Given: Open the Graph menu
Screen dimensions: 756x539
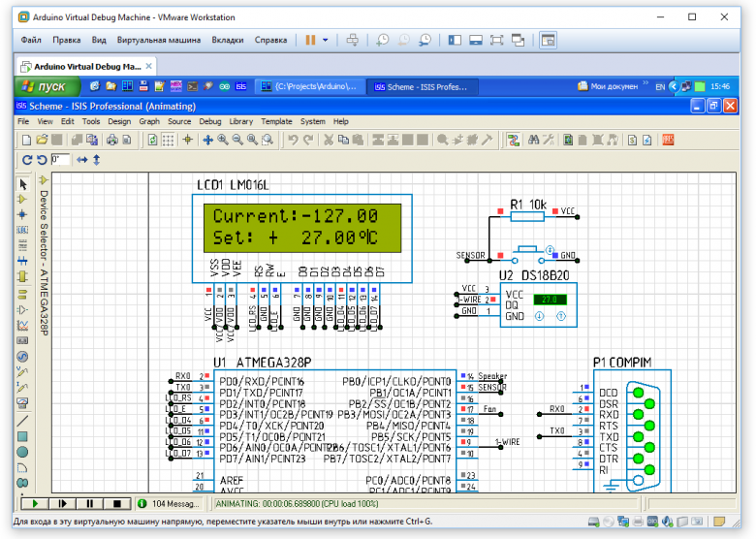Looking at the screenshot, I should (149, 121).
